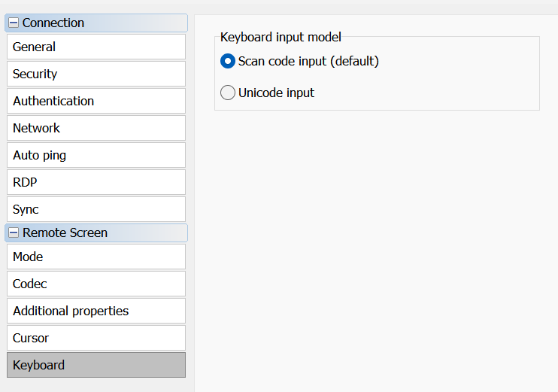Image resolution: width=558 pixels, height=392 pixels.
Task: Select the Cursor settings item
Action: point(96,338)
